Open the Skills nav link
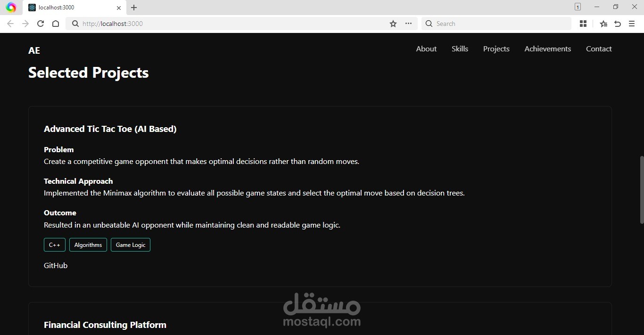 pyautogui.click(x=460, y=49)
